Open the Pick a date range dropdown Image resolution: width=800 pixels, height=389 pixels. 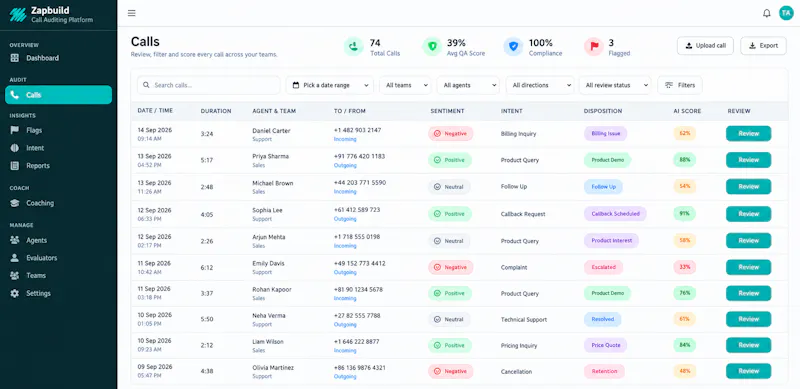click(x=330, y=85)
